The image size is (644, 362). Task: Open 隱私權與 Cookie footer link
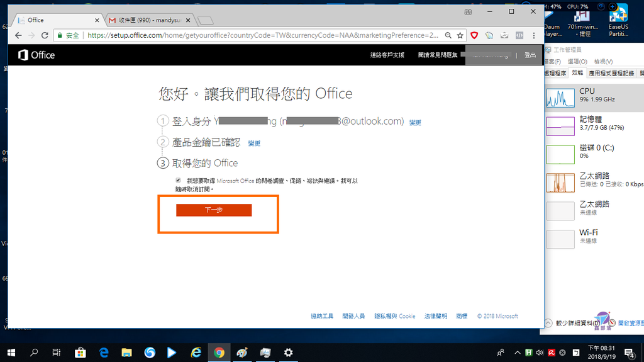point(395,316)
